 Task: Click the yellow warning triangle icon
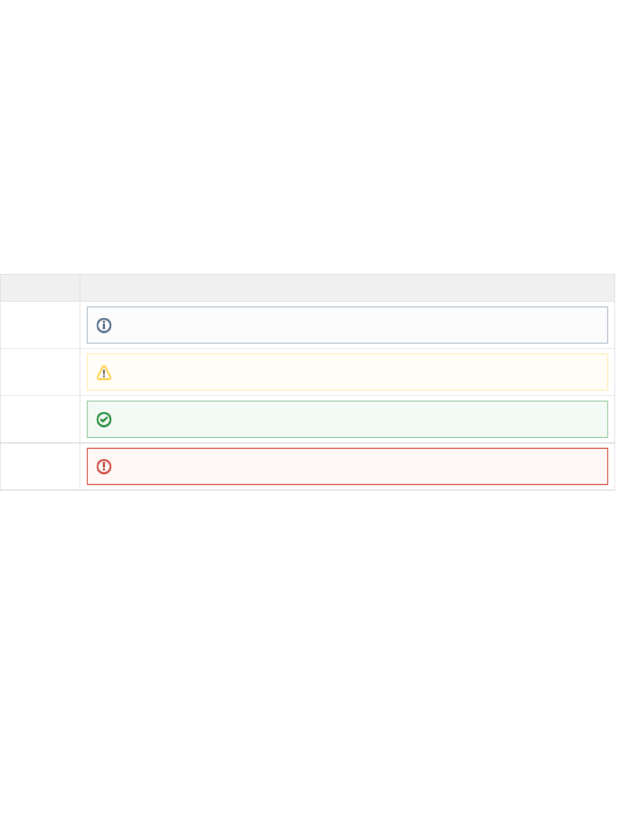pos(104,373)
